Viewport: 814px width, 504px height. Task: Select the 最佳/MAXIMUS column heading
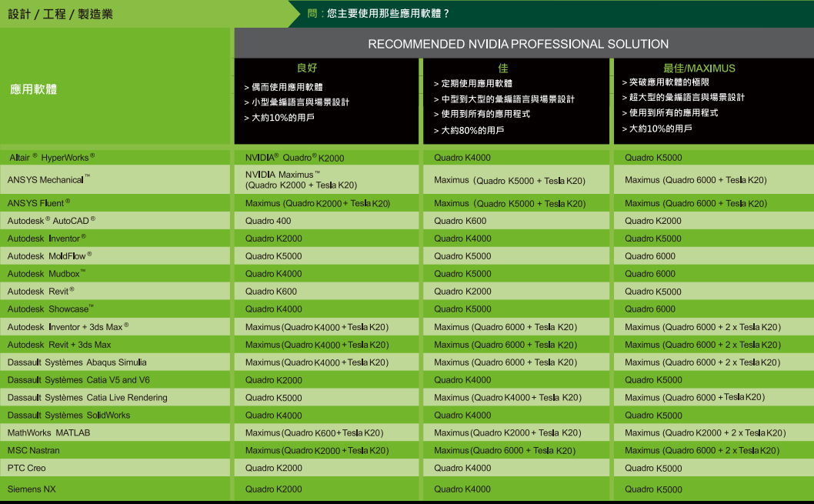click(x=699, y=68)
